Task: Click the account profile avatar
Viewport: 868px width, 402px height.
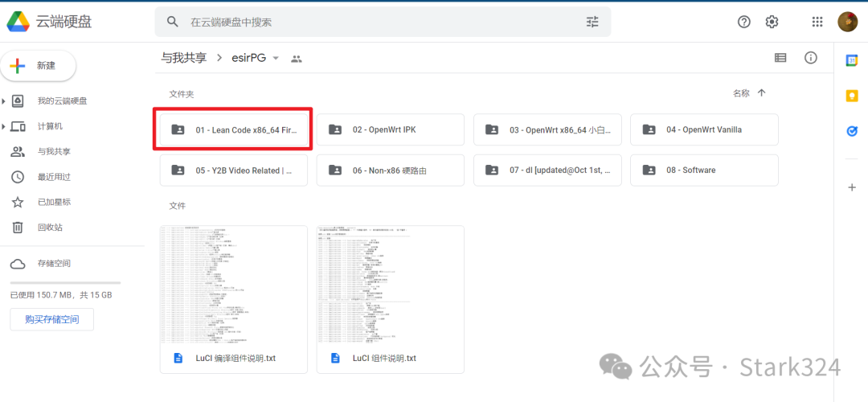Action: pos(848,23)
